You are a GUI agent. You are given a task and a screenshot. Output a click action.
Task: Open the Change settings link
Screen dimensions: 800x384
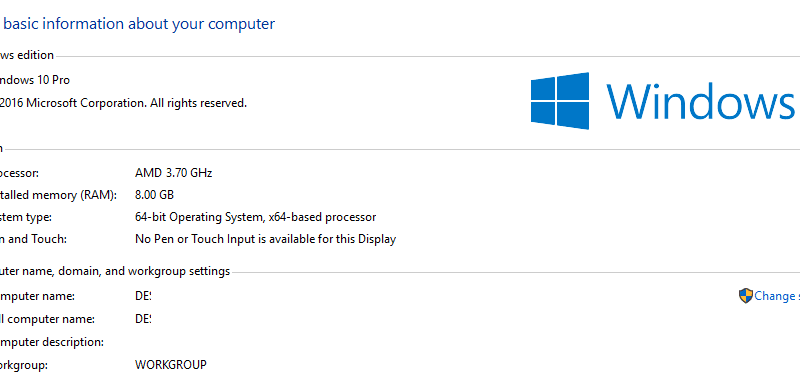click(777, 296)
